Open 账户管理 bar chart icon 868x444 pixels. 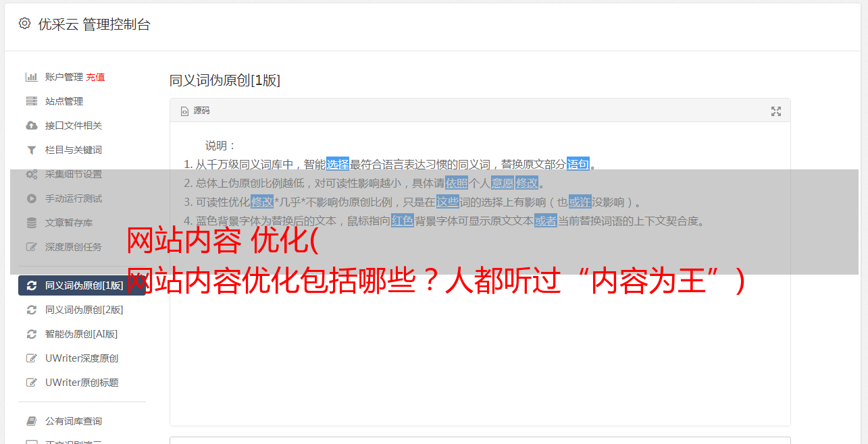point(31,77)
